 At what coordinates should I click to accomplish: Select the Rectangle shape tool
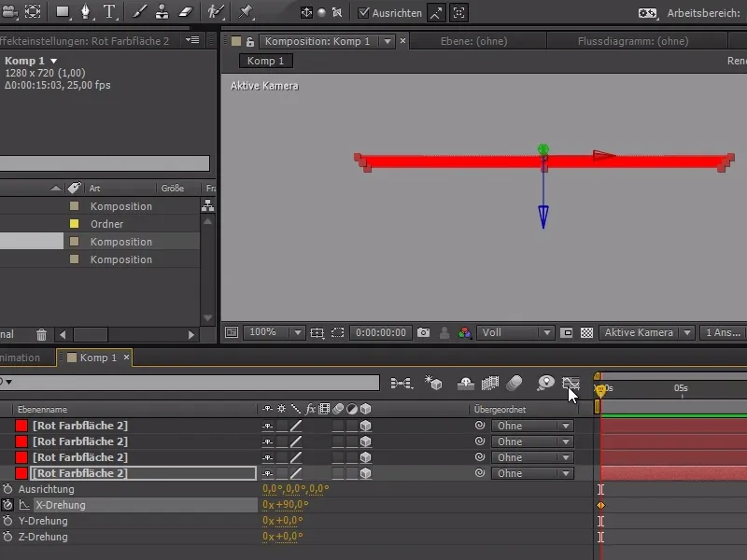pyautogui.click(x=63, y=12)
